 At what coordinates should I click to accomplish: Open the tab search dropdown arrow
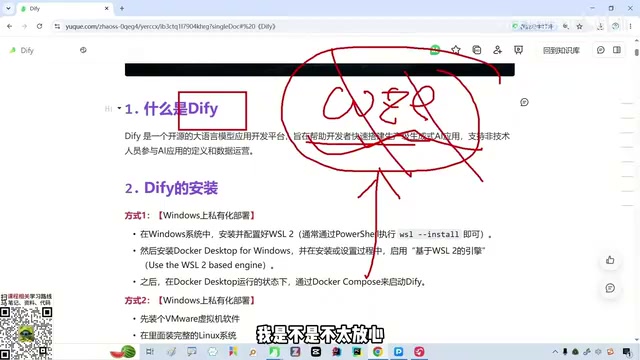click(8, 8)
